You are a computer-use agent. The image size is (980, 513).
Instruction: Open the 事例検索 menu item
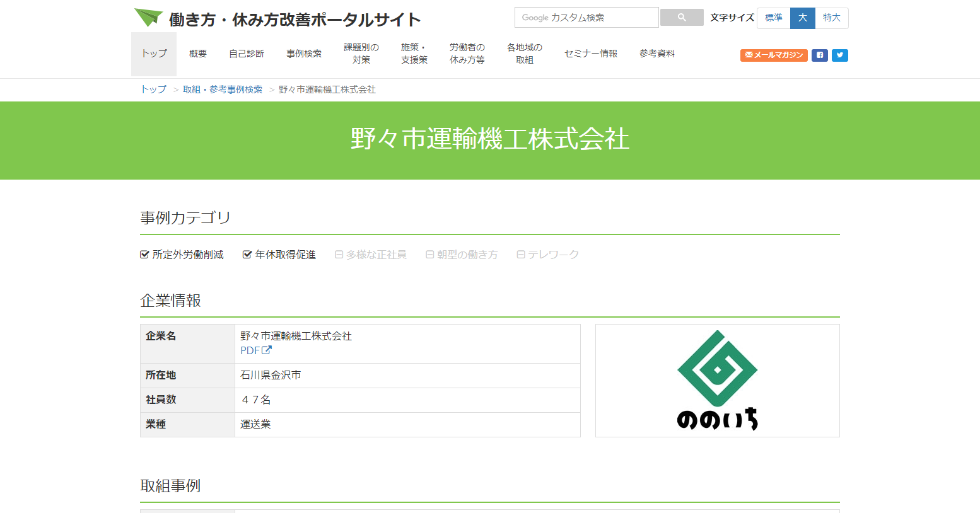tap(303, 54)
